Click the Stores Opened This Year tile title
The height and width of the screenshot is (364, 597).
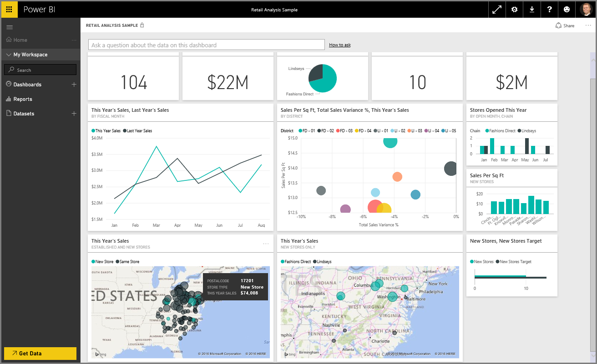pyautogui.click(x=498, y=110)
